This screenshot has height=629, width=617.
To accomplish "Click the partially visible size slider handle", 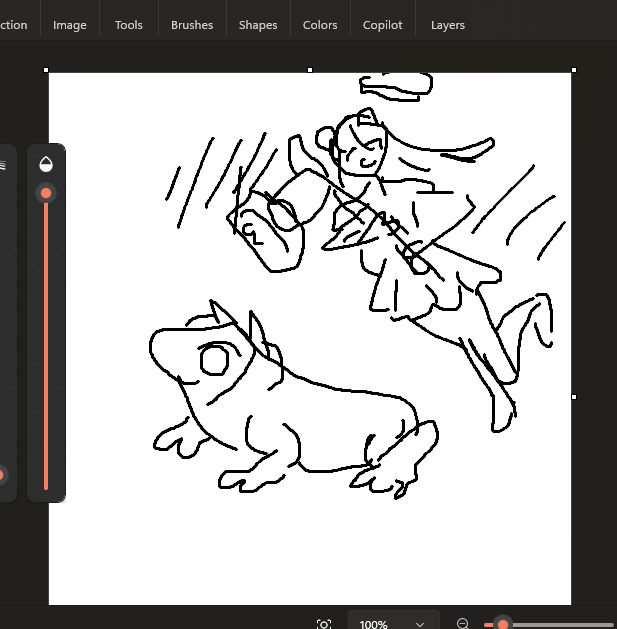I will click(1, 475).
